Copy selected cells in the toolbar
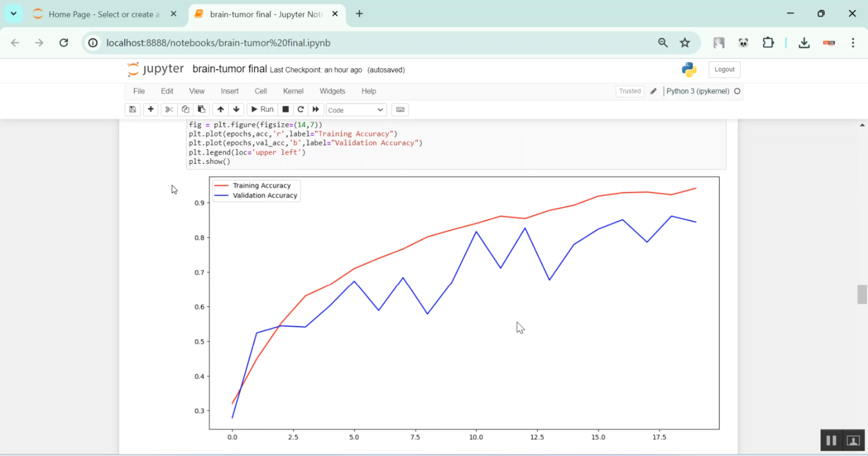 click(x=185, y=109)
